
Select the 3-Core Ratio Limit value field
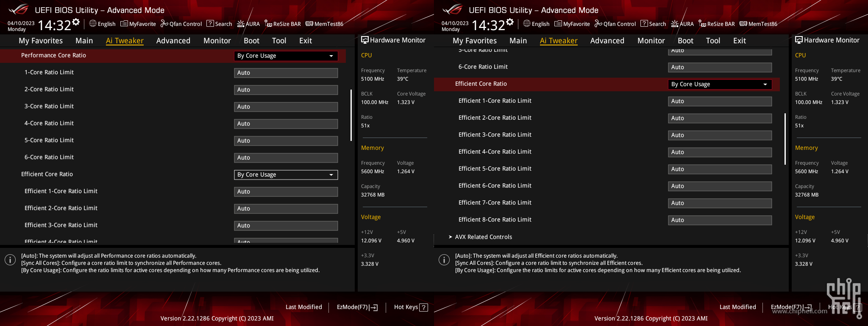[286, 107]
